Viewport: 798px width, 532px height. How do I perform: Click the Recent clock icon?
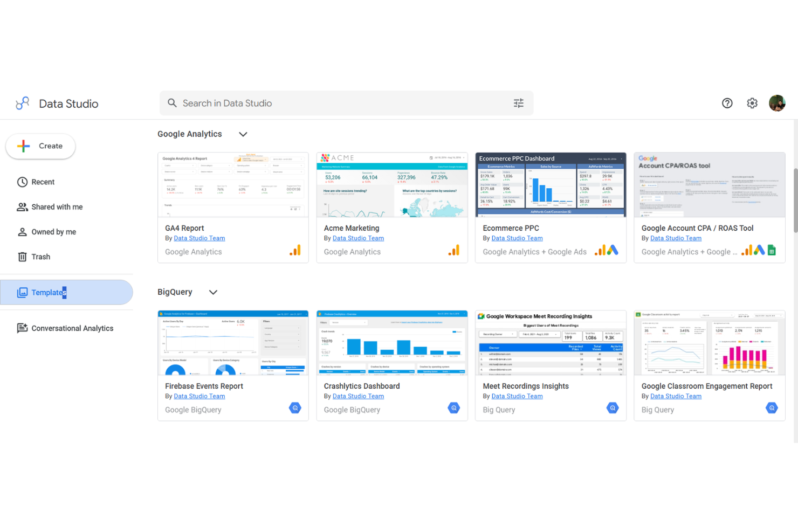click(22, 182)
